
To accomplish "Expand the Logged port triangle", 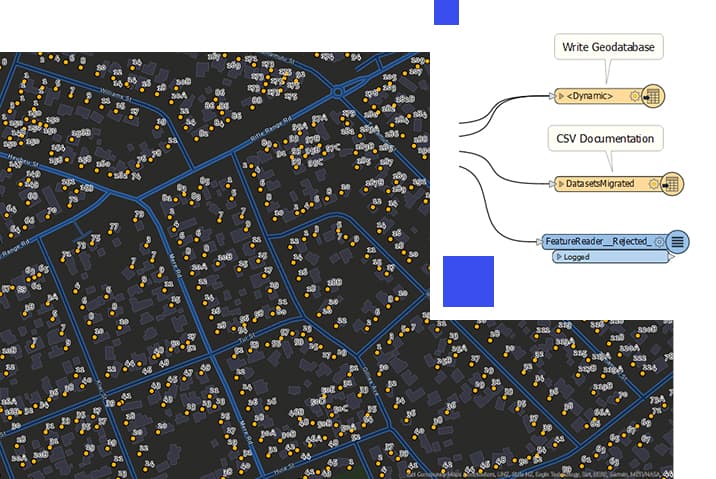I will pyautogui.click(x=558, y=257).
